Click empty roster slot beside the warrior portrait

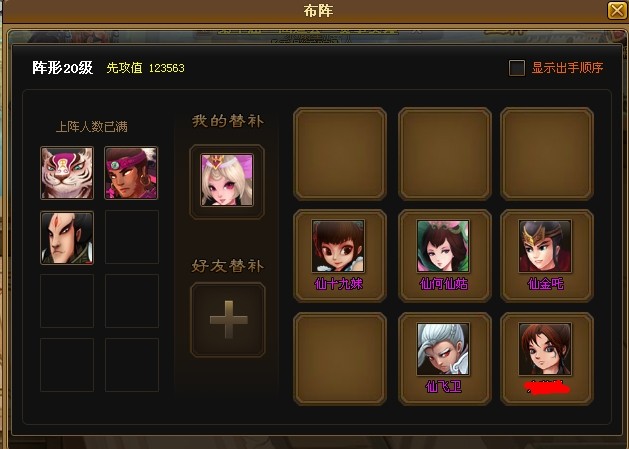point(132,237)
